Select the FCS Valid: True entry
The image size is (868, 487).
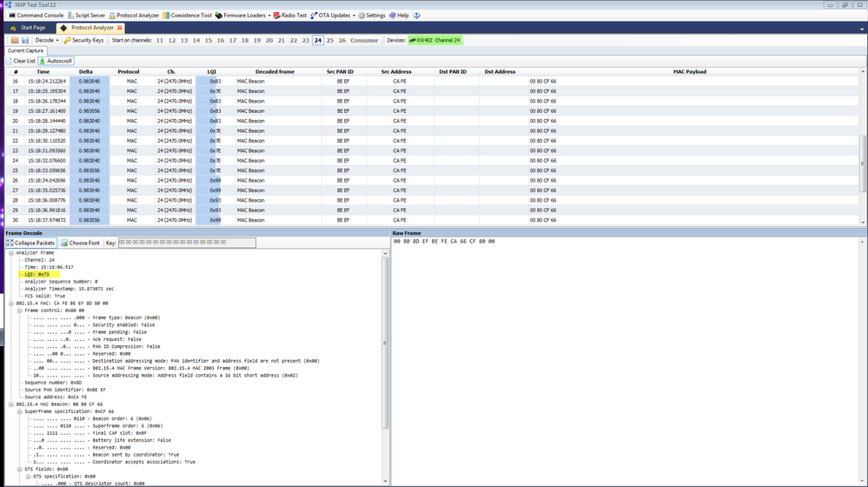[x=45, y=296]
